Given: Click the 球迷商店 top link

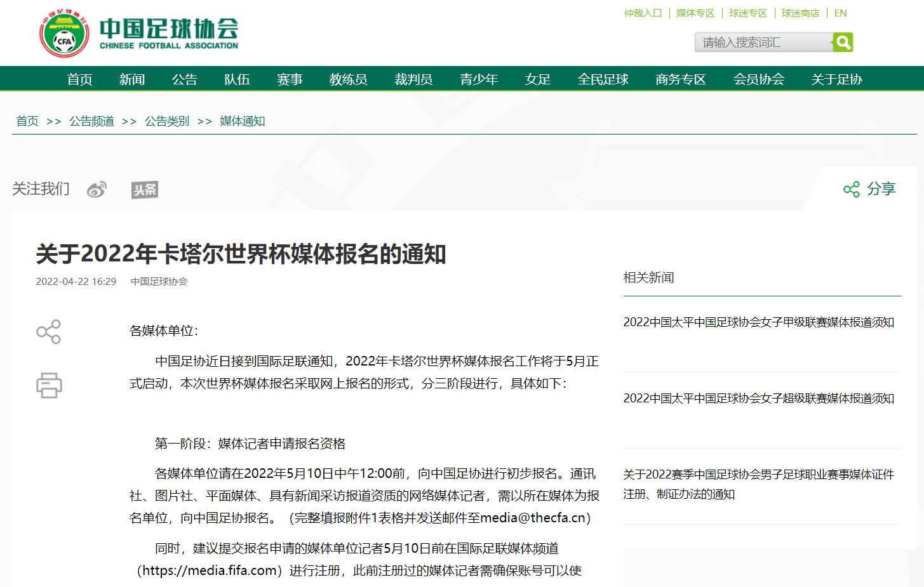Looking at the screenshot, I should click(x=800, y=13).
